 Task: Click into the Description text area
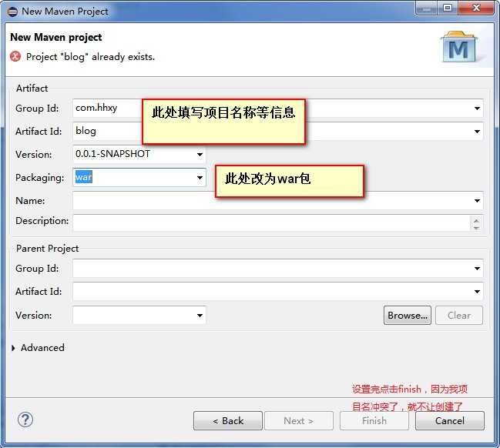(x=271, y=222)
